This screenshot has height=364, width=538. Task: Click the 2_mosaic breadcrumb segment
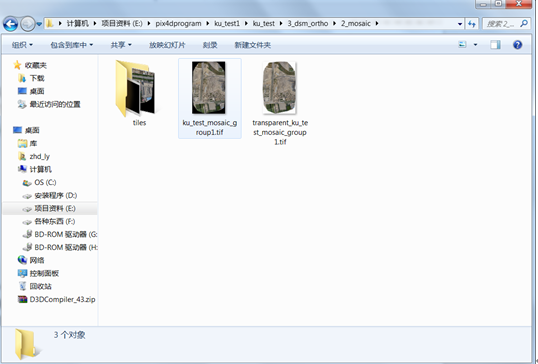[355, 23]
